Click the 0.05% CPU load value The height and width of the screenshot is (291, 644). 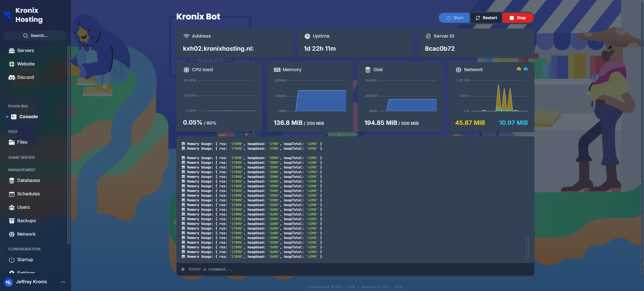[192, 123]
